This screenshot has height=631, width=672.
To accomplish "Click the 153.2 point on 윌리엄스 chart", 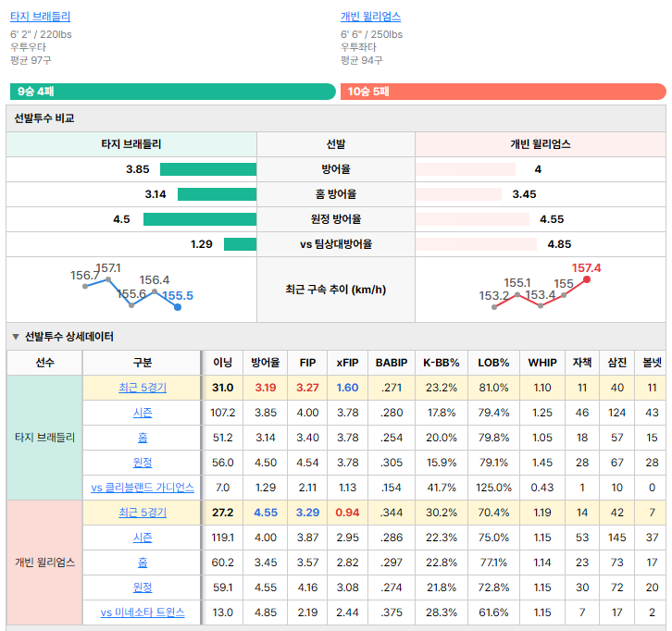I will click(494, 307).
